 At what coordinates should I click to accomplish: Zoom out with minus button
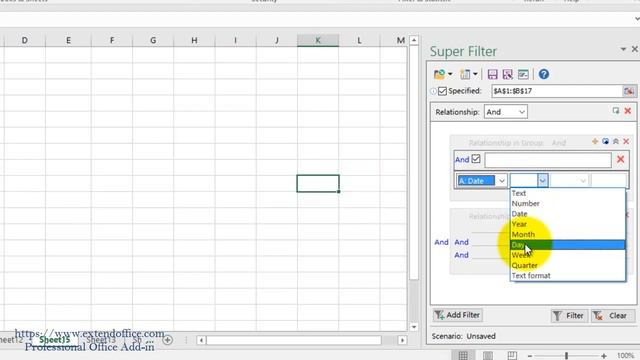point(529,356)
